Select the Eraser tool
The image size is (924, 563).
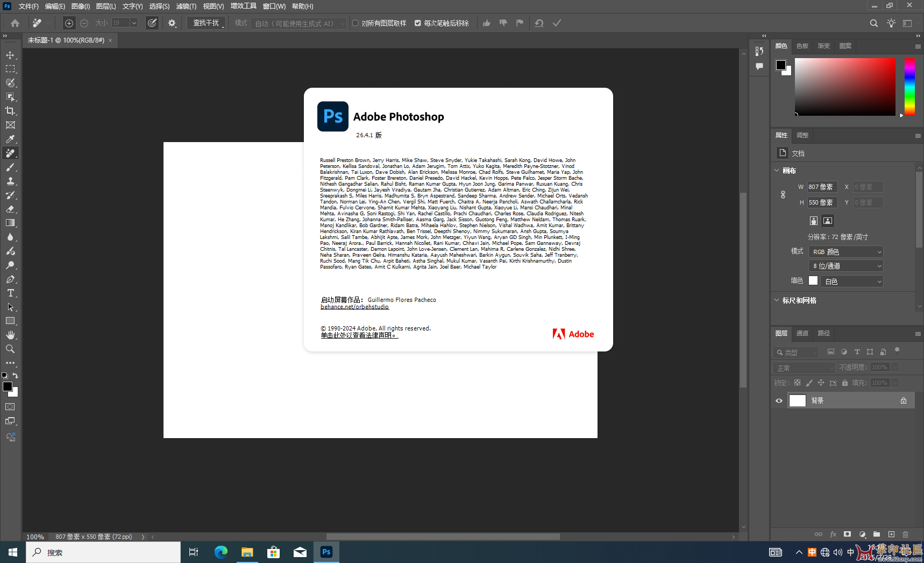click(10, 209)
